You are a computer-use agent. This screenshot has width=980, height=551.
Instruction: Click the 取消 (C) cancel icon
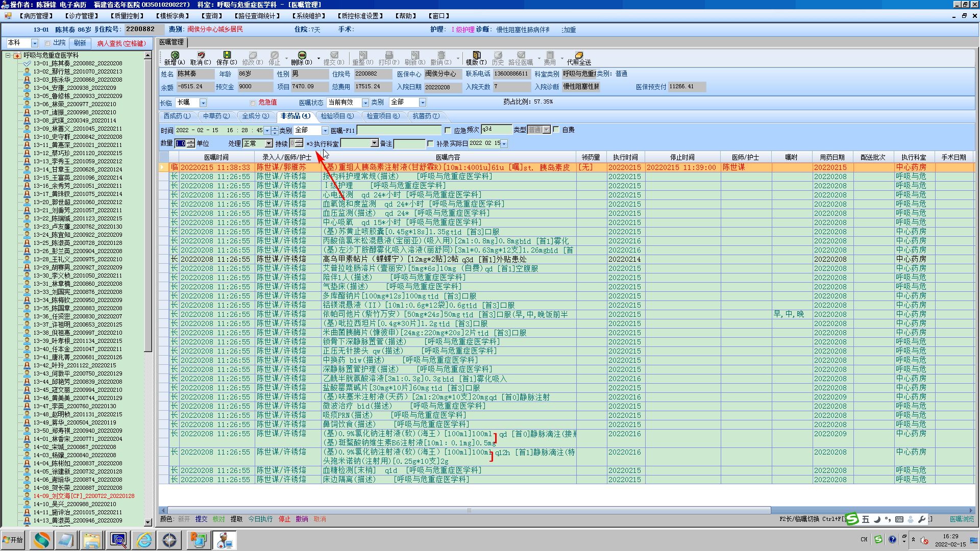(x=201, y=55)
